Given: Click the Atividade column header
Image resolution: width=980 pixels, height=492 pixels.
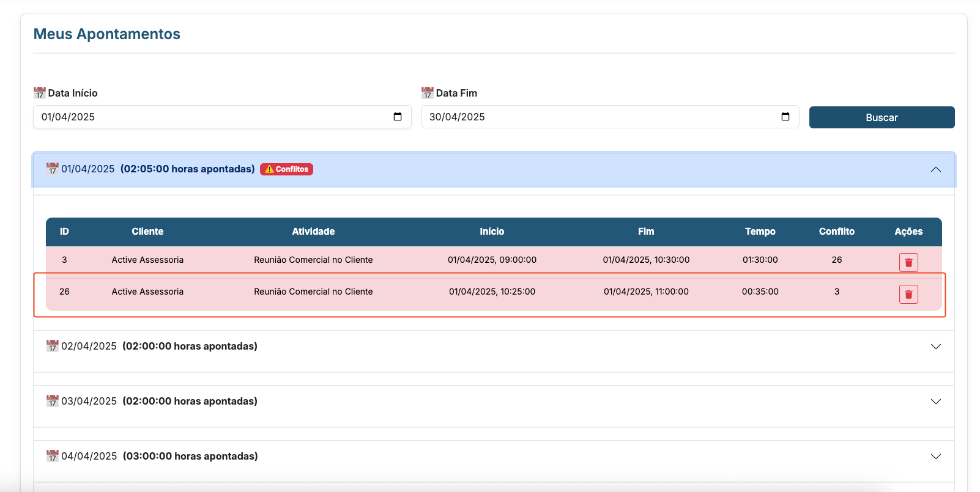Looking at the screenshot, I should [313, 232].
